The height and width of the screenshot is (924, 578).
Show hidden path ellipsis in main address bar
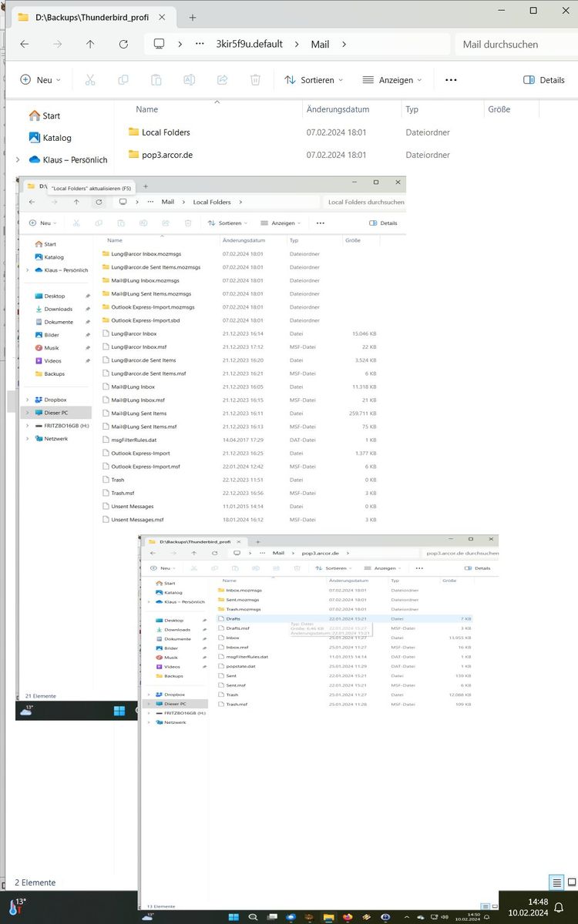pos(200,45)
